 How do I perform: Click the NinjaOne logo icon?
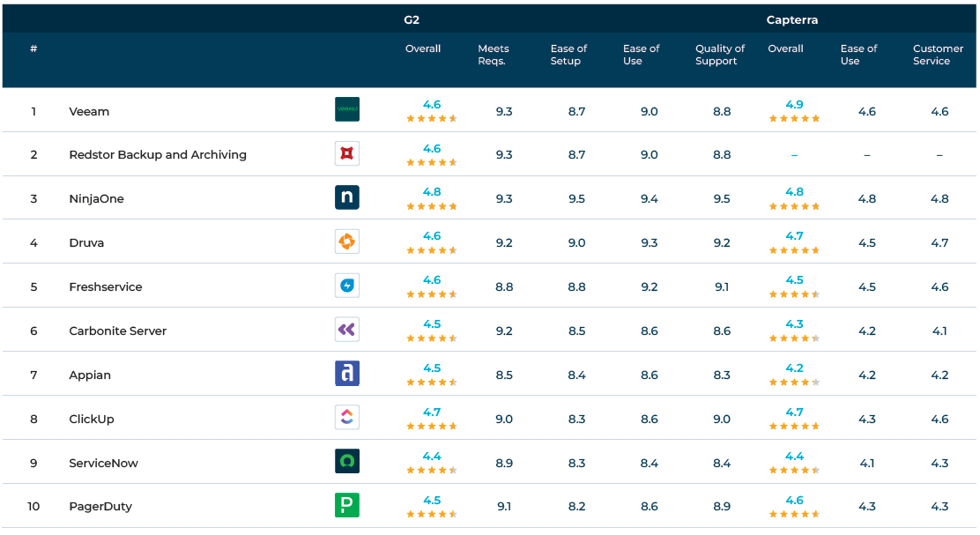click(347, 197)
